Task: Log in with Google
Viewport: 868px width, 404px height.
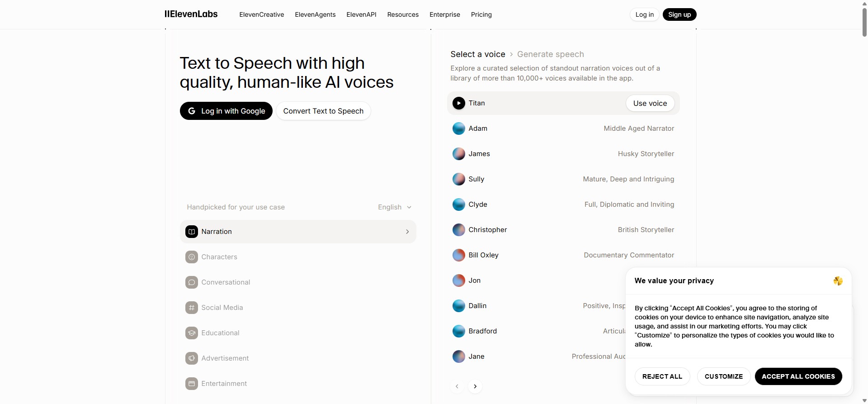Action: coord(226,111)
